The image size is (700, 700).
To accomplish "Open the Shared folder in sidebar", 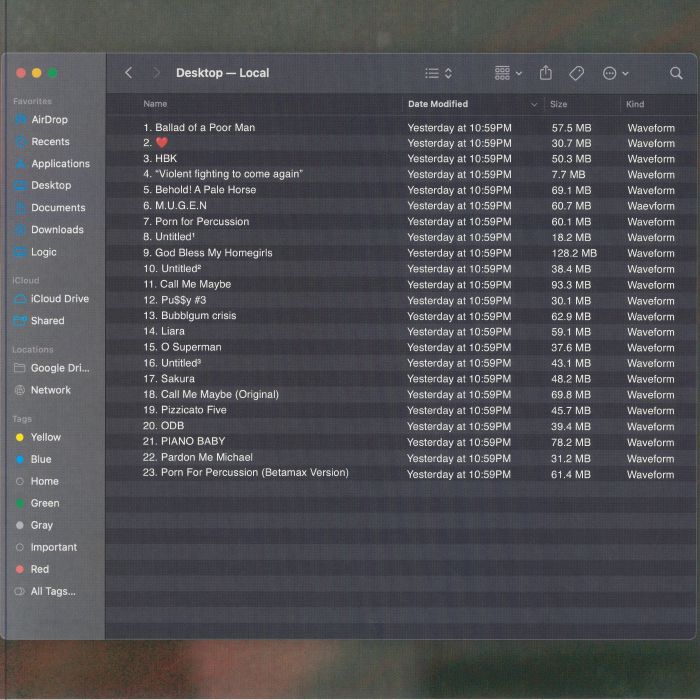I will tap(39, 321).
